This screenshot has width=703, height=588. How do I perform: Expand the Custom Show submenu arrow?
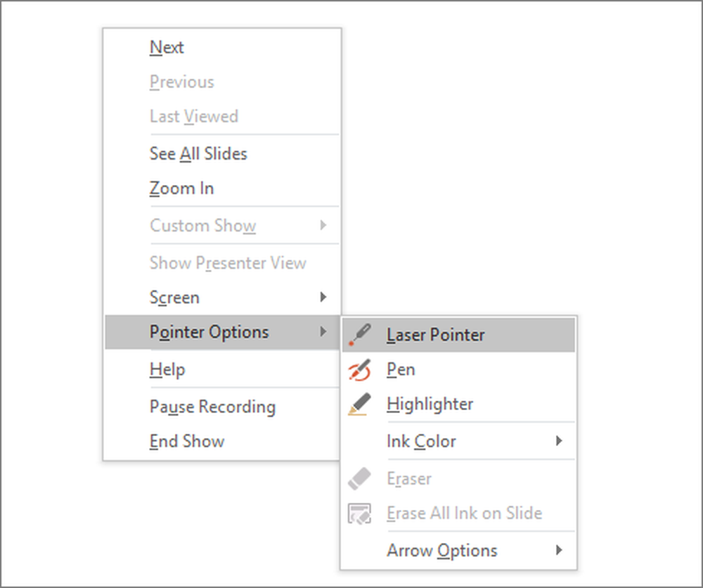[323, 225]
